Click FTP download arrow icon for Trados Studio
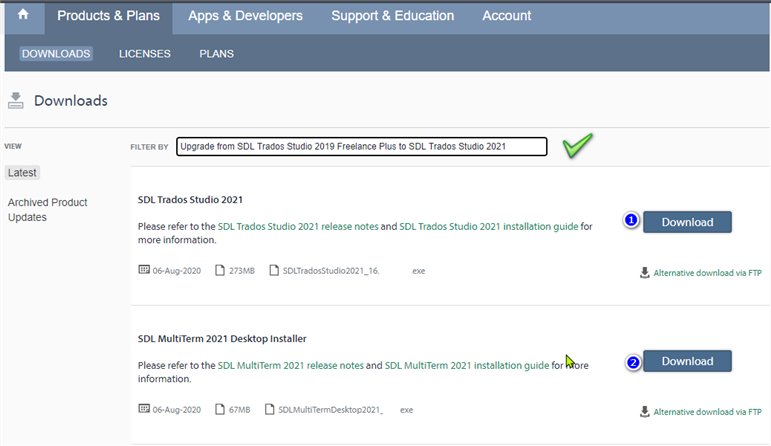The width and height of the screenshot is (771, 446). (645, 273)
